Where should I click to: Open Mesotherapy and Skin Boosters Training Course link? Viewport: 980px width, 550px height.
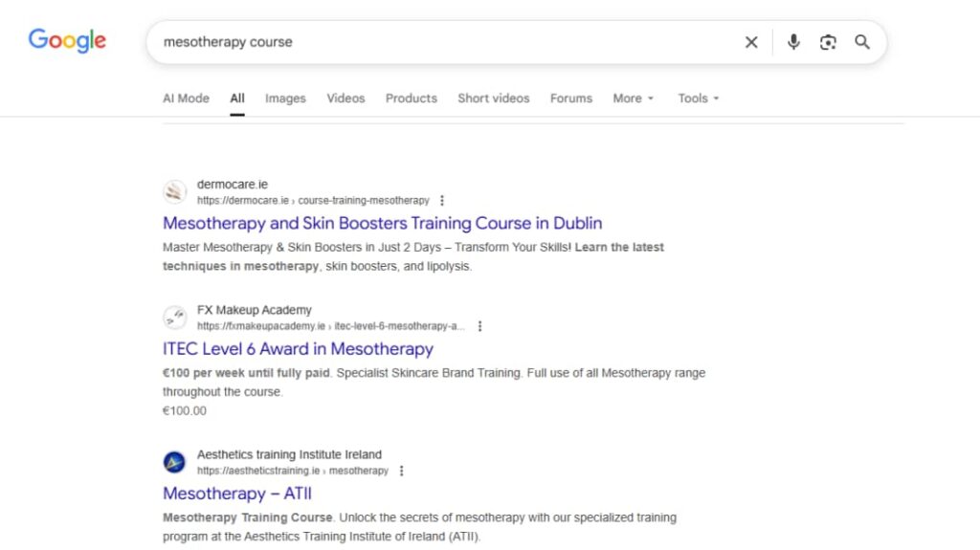coord(383,223)
